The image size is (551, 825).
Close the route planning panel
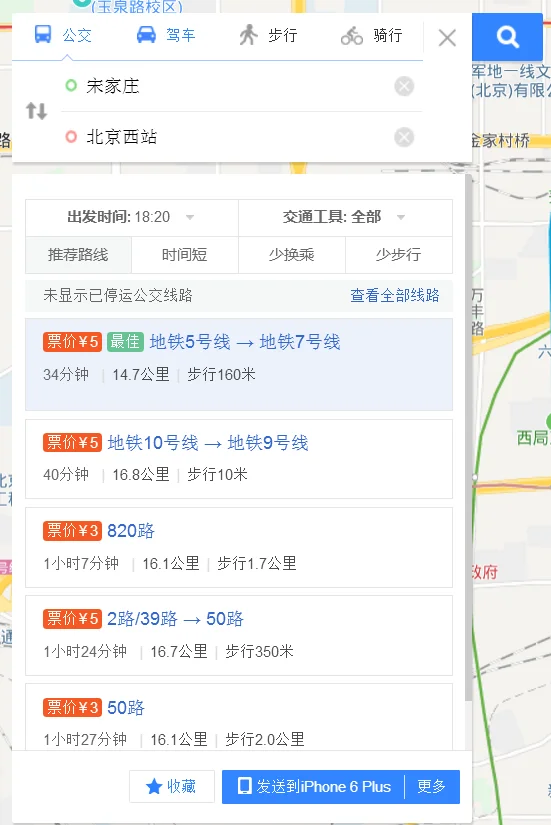447,38
